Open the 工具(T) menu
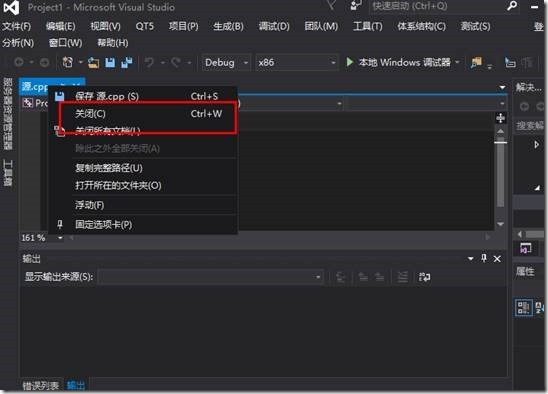The width and height of the screenshot is (548, 394). pyautogui.click(x=367, y=27)
